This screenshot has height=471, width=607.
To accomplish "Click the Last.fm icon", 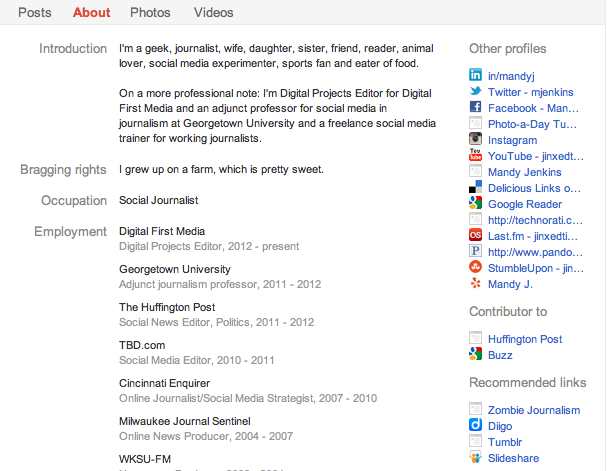I will click(476, 235).
